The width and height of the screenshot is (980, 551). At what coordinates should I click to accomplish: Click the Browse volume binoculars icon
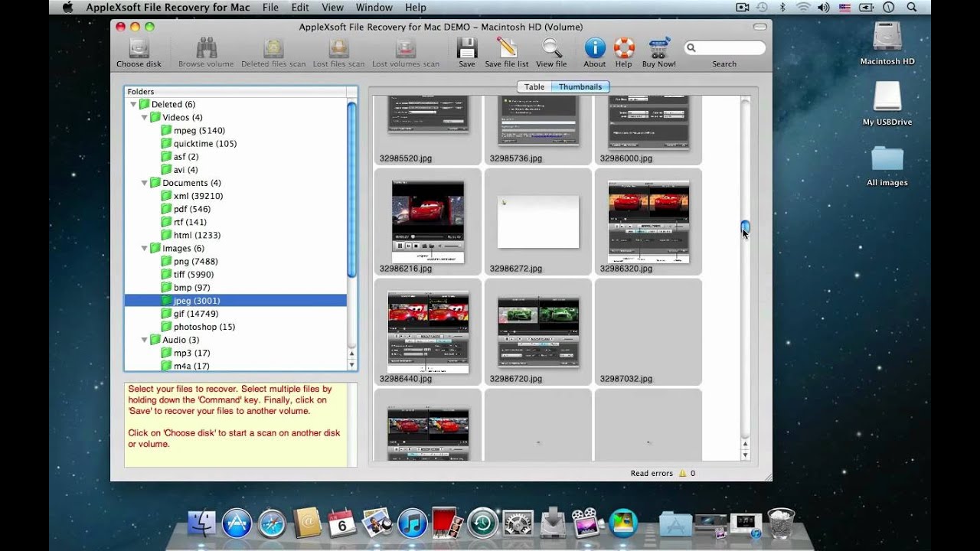tap(206, 48)
